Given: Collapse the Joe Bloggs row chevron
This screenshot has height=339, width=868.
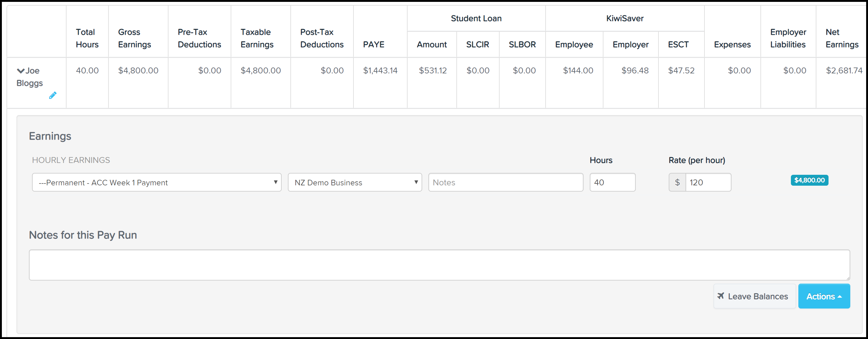Looking at the screenshot, I should (21, 71).
